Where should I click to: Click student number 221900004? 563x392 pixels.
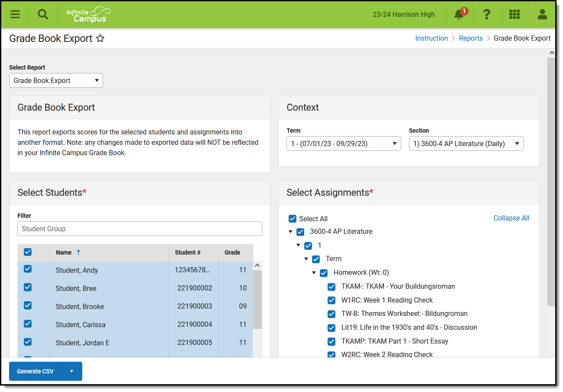(x=195, y=325)
